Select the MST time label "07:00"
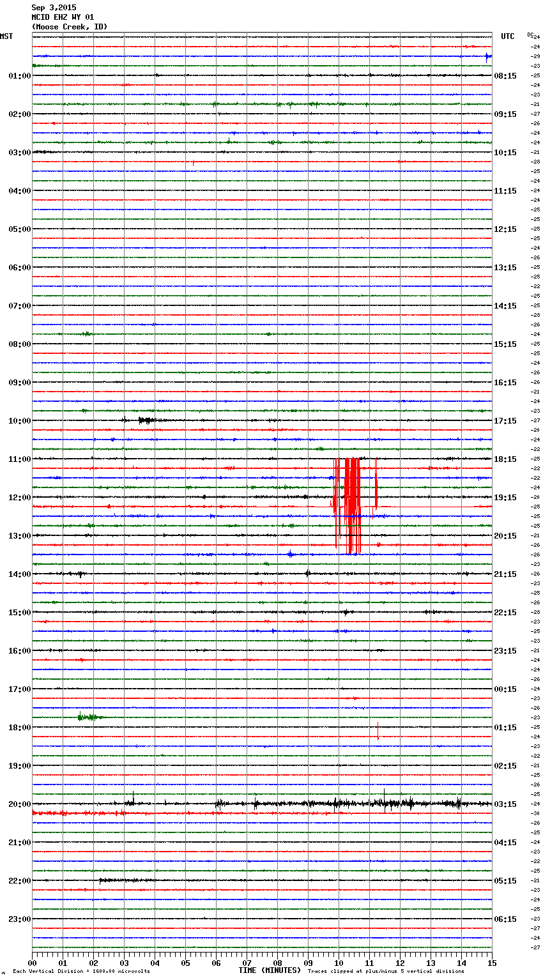Screen dimensions: 543x980 click(x=20, y=306)
